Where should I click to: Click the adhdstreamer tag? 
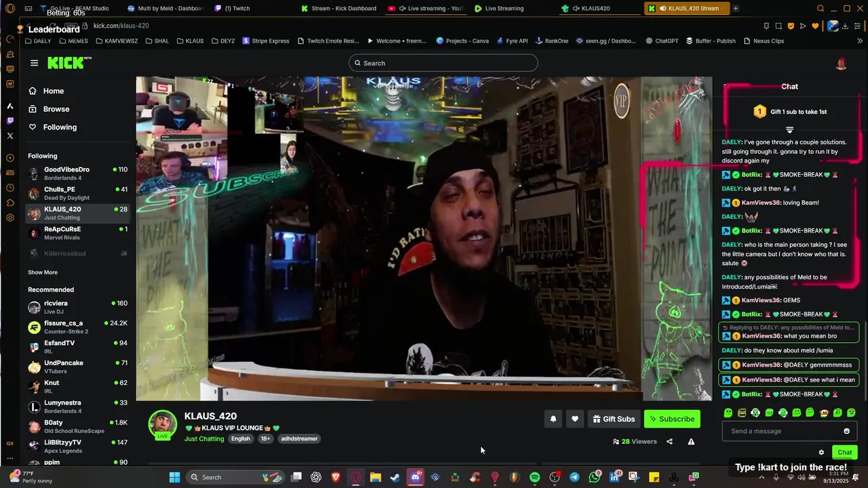[299, 439]
